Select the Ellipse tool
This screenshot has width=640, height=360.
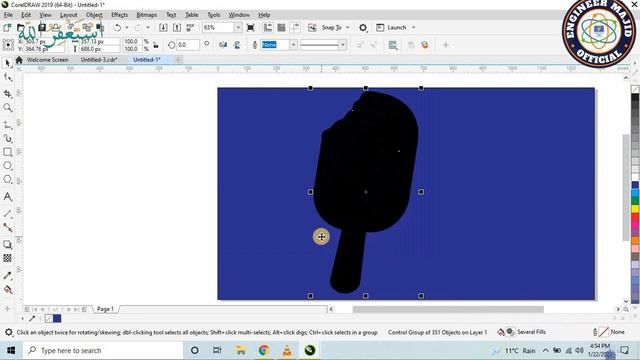tap(7, 166)
